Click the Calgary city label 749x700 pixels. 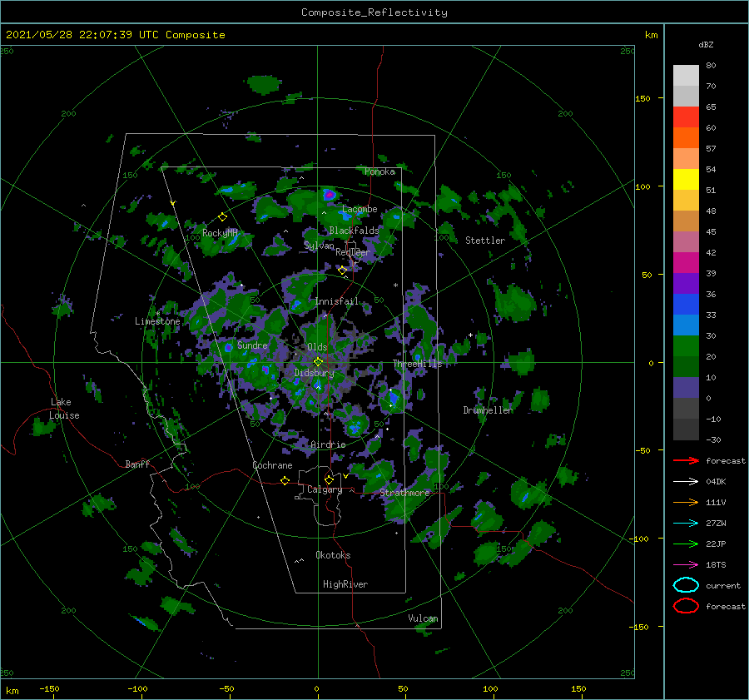point(325,489)
